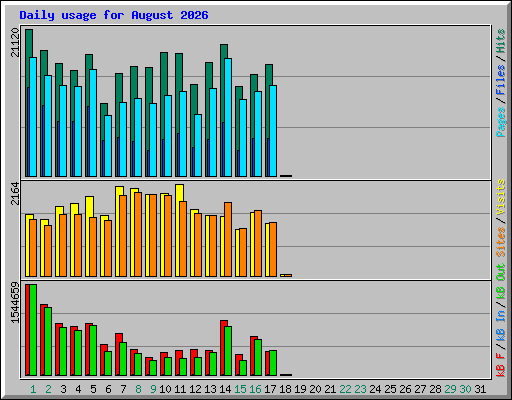The image size is (512, 400).
Task: Click day label 27 on x-axis
Action: click(420, 389)
